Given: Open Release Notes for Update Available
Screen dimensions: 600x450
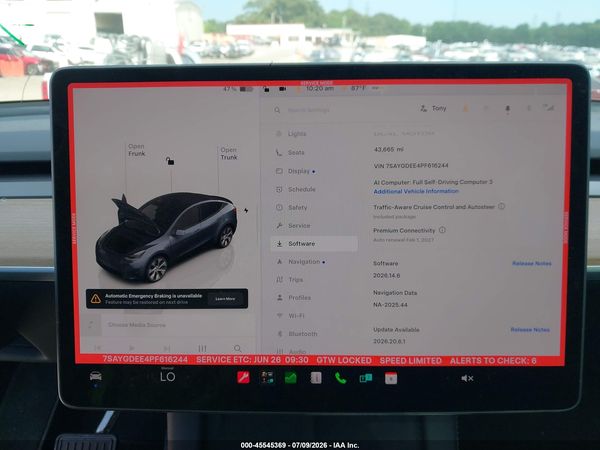Looking at the screenshot, I should tap(530, 329).
